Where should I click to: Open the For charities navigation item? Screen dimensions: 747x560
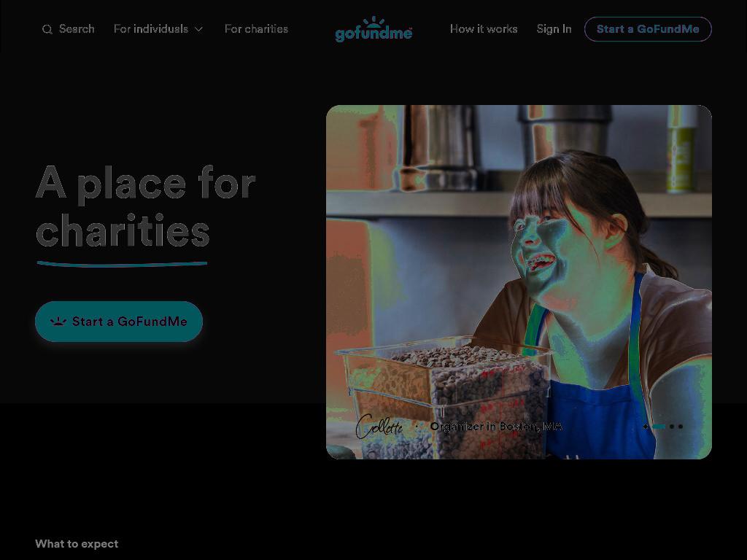256,29
